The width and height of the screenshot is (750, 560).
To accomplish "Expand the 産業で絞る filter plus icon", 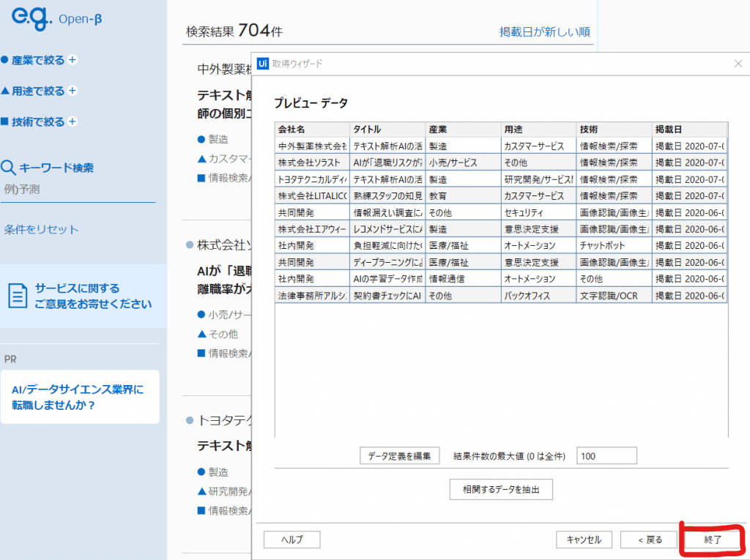I will [x=73, y=60].
